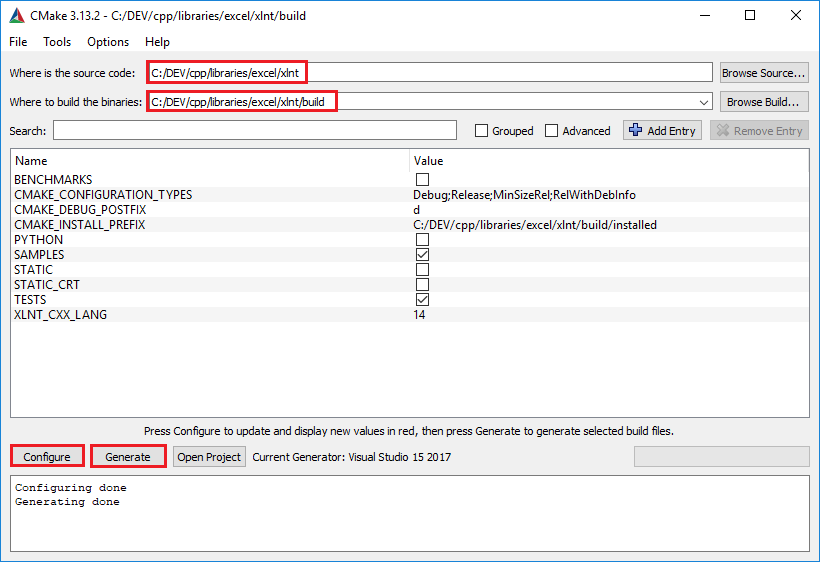The height and width of the screenshot is (562, 820).
Task: Disable the TESTS option checkbox
Action: coord(422,300)
